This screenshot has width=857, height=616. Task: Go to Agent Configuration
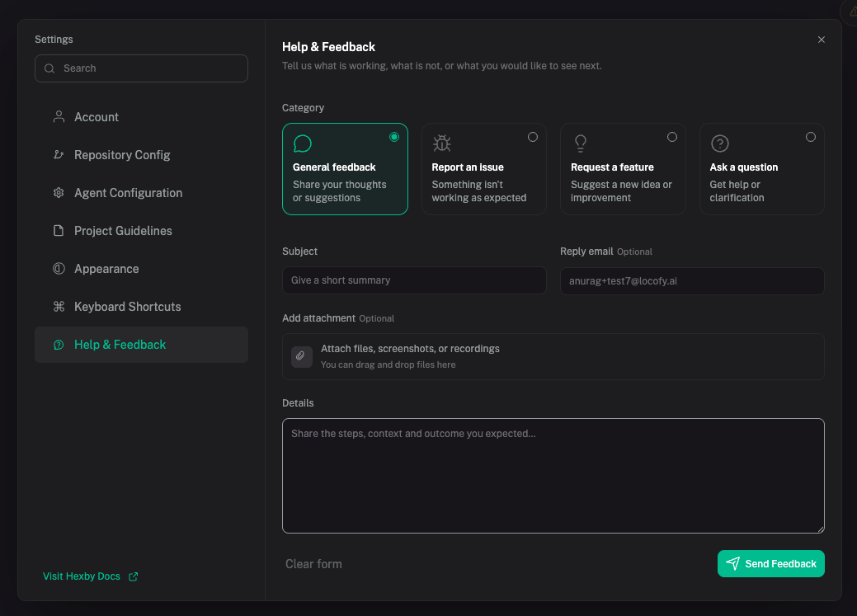click(x=141, y=192)
